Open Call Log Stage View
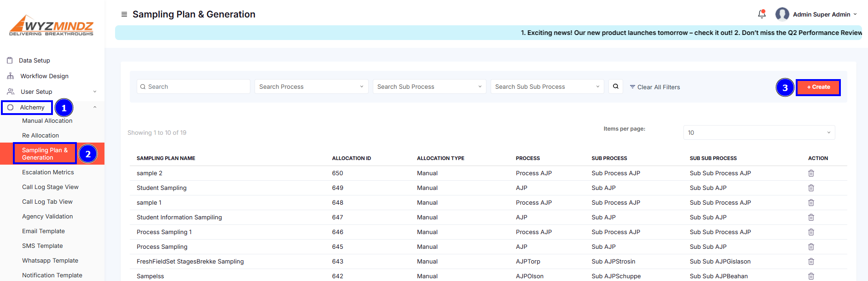The width and height of the screenshot is (868, 281). point(50,187)
